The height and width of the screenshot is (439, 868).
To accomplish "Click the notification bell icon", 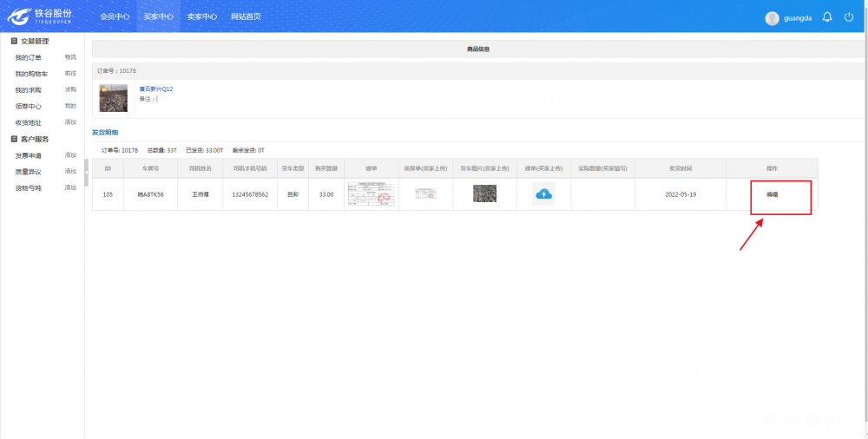I will point(827,17).
